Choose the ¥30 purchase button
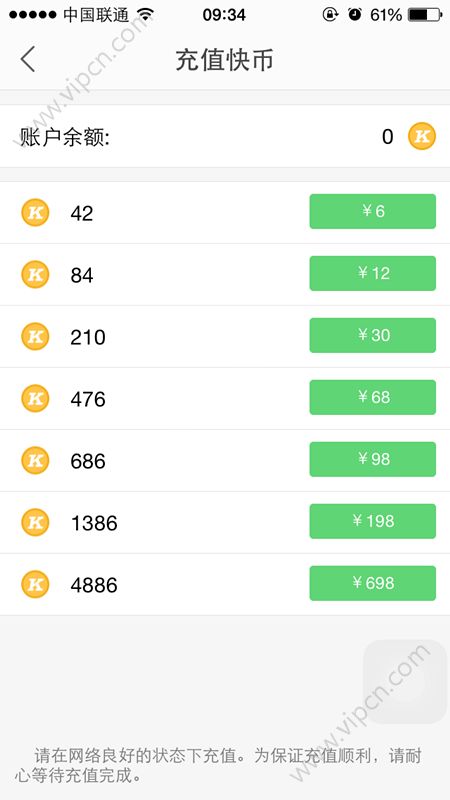 [x=372, y=335]
